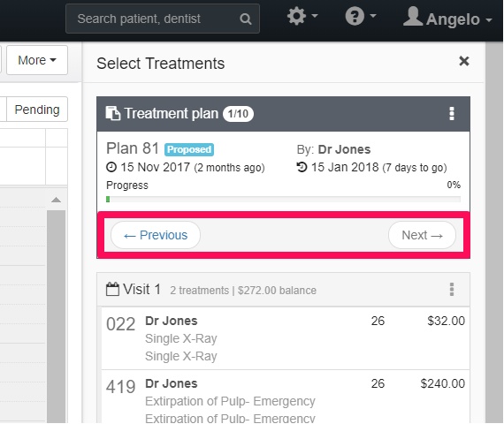The width and height of the screenshot is (504, 424).
Task: Open the help question mark menu
Action: click(x=361, y=16)
